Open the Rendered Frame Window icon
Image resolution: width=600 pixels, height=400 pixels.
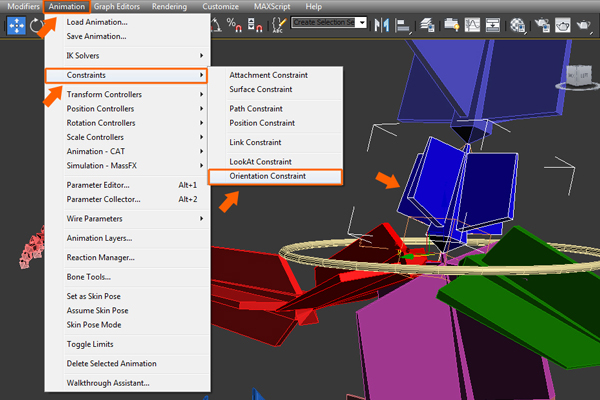[562, 25]
